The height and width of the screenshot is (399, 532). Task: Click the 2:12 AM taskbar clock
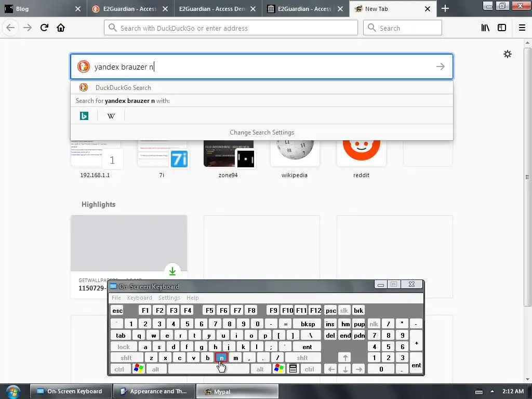coord(513,391)
